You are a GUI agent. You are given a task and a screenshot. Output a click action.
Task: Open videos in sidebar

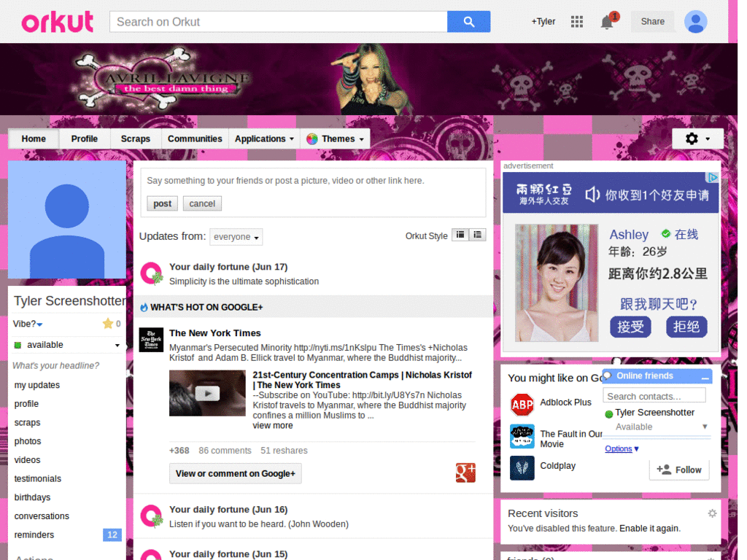[x=27, y=460]
